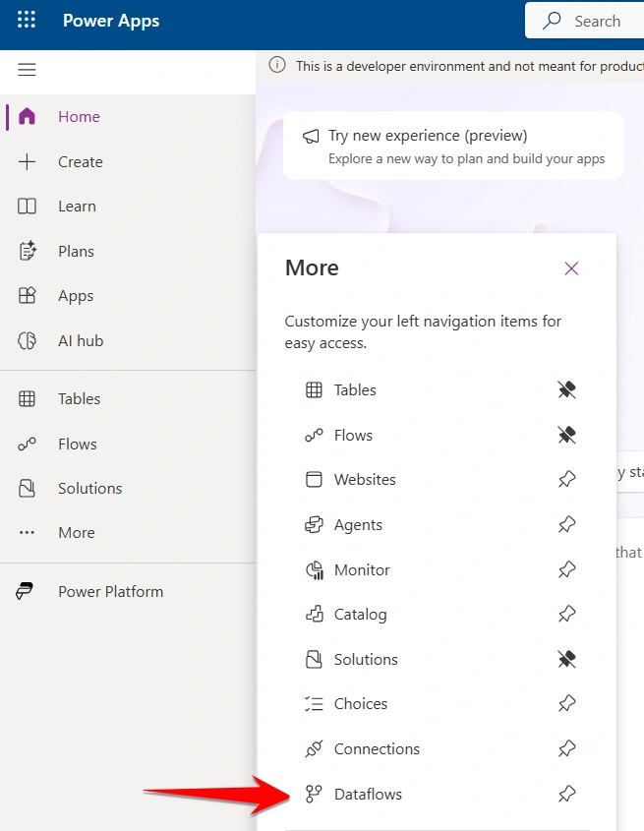Screen dimensions: 644x831
Task: Open Tables label in left sidebar
Action: pos(79,398)
